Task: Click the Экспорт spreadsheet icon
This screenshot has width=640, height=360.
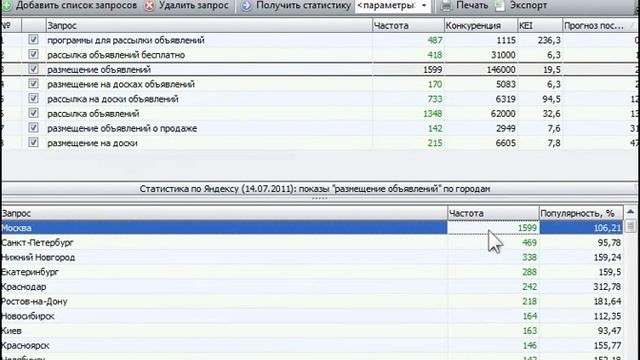Action: (500, 6)
